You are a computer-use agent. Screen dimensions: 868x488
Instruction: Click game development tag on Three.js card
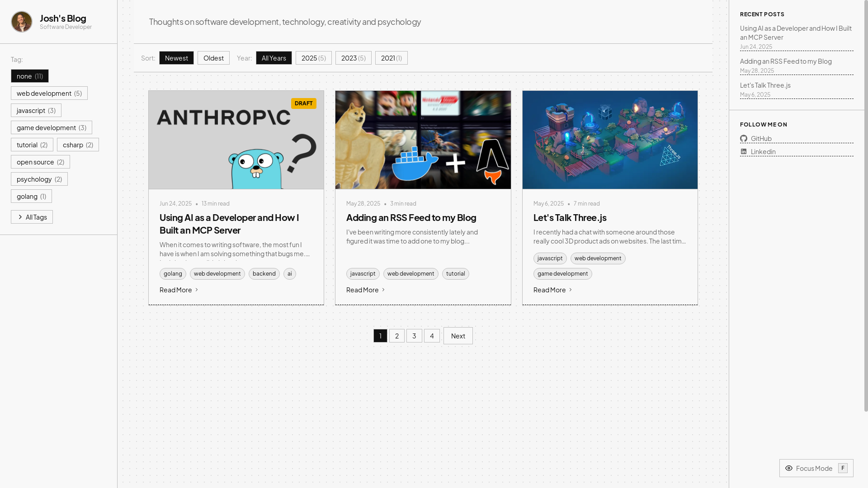pos(563,274)
